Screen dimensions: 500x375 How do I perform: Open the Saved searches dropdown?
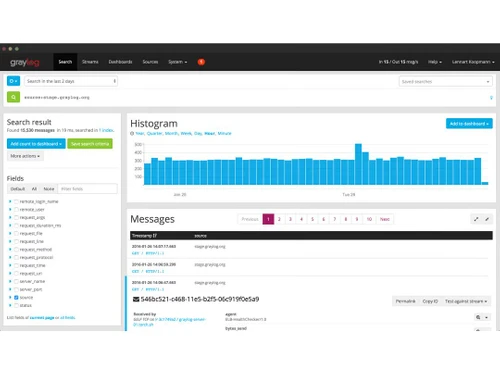coord(446,81)
